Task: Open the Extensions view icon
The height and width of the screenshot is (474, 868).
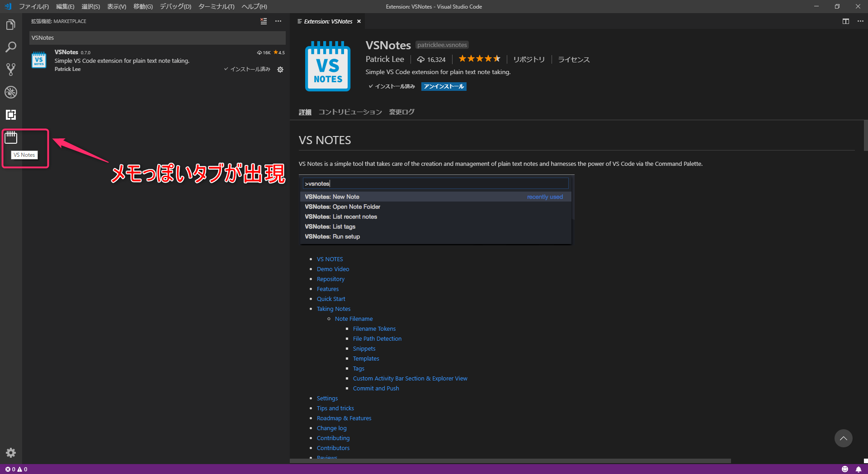Action: pos(11,115)
